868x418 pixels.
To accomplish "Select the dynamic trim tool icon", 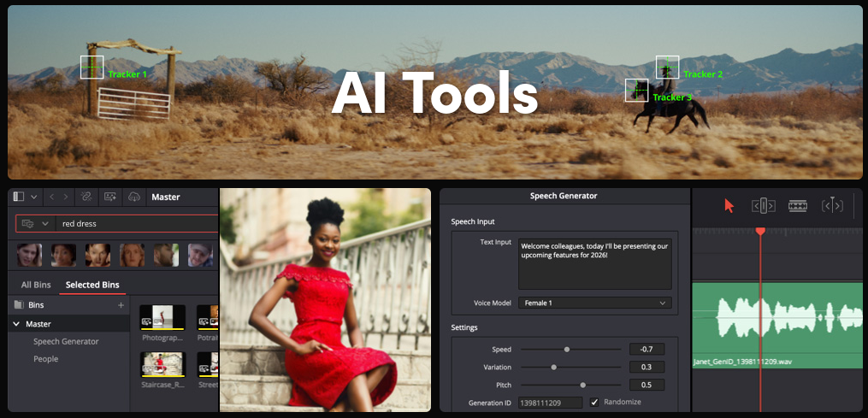I will click(832, 205).
